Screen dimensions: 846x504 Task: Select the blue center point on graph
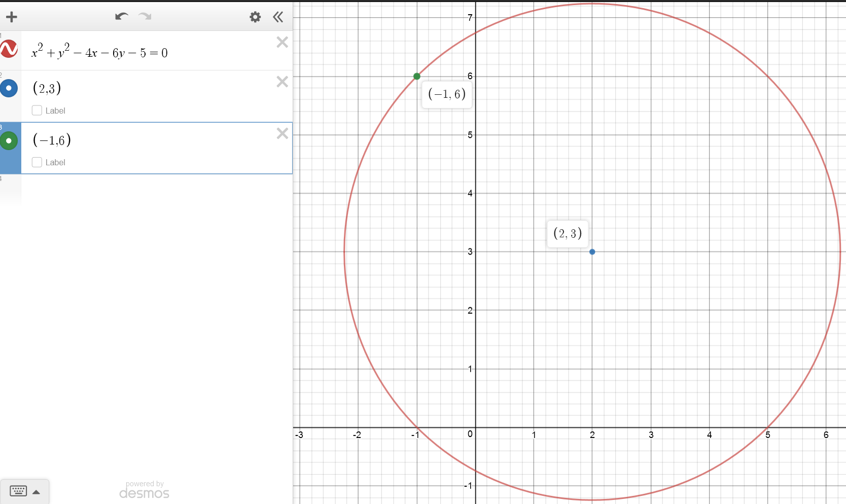coord(592,252)
